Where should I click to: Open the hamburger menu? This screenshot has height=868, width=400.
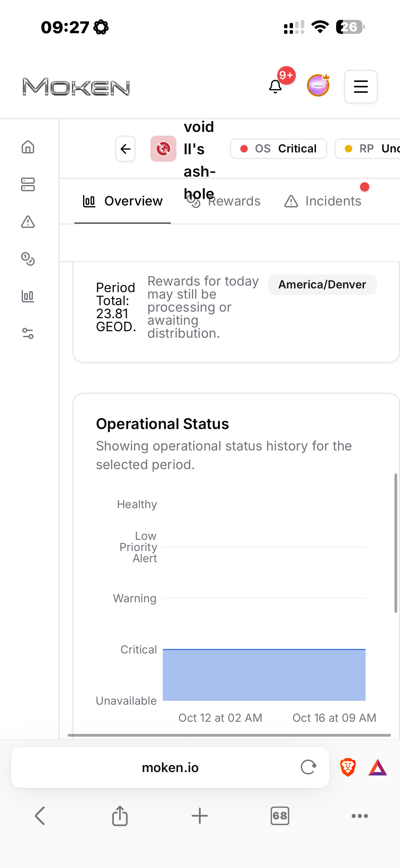361,87
